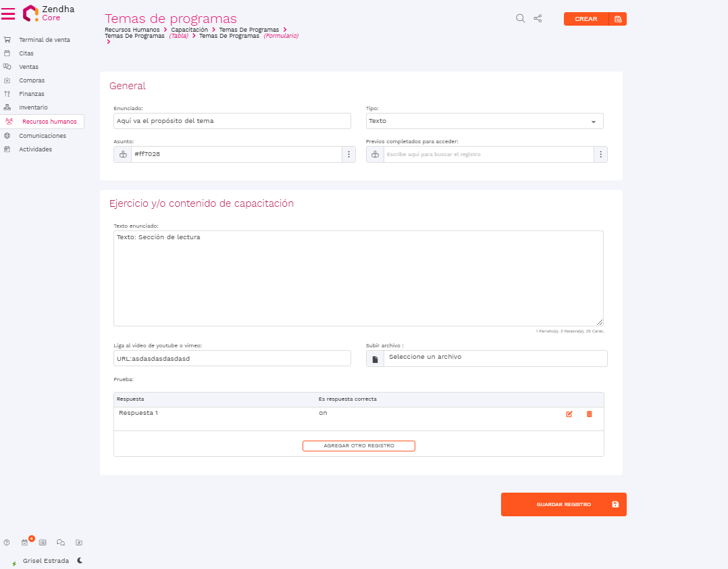This screenshot has width=728, height=569.
Task: Click Seleccione un archivo upload field
Action: [494, 357]
